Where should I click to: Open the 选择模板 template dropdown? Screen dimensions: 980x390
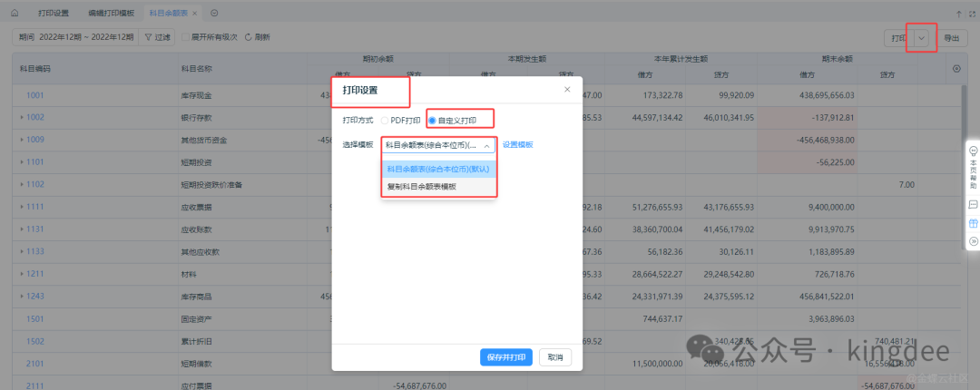[438, 145]
